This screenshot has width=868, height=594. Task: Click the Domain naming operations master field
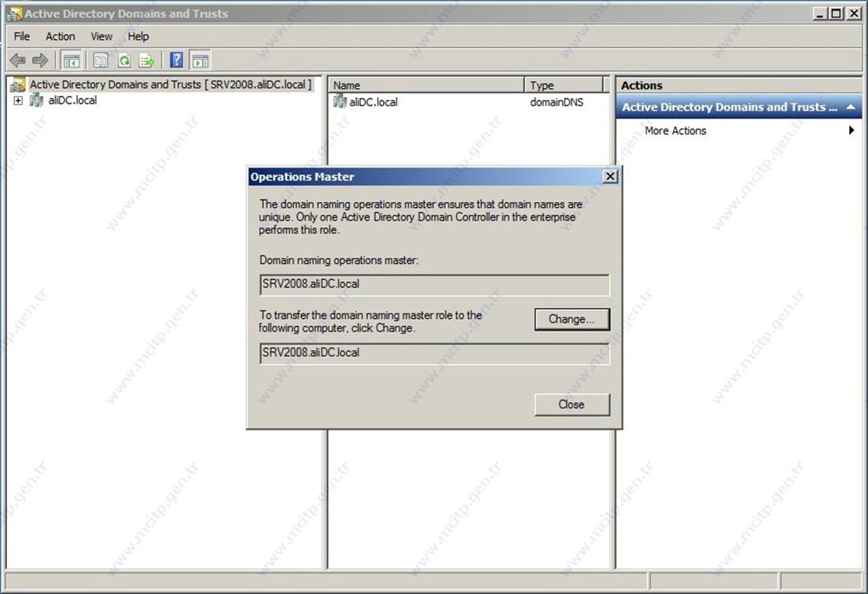[x=435, y=284]
